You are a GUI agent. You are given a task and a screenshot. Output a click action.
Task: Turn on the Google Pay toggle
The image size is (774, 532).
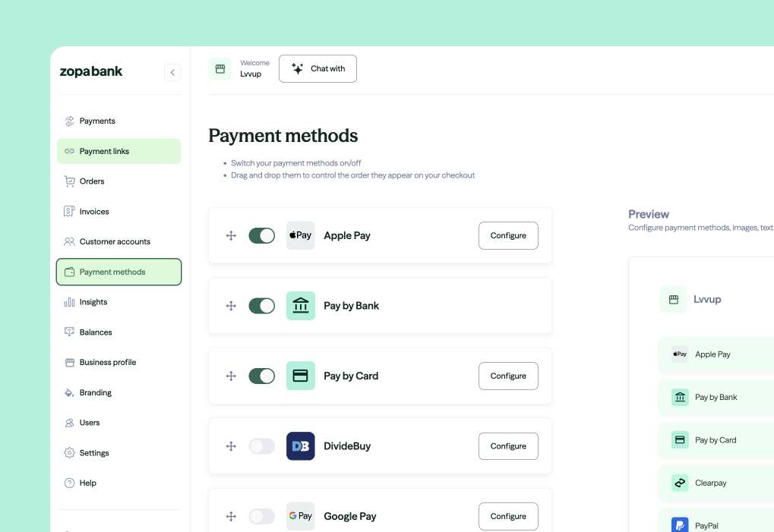click(261, 517)
